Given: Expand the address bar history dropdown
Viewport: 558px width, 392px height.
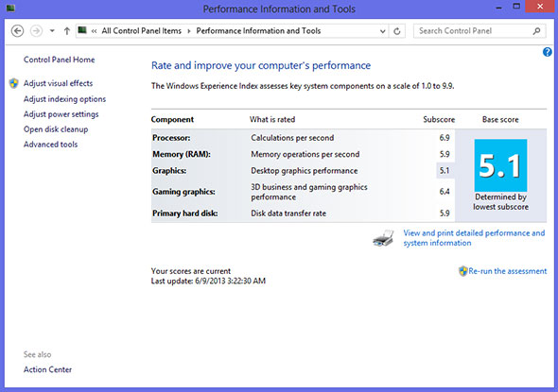Looking at the screenshot, I should click(x=382, y=31).
